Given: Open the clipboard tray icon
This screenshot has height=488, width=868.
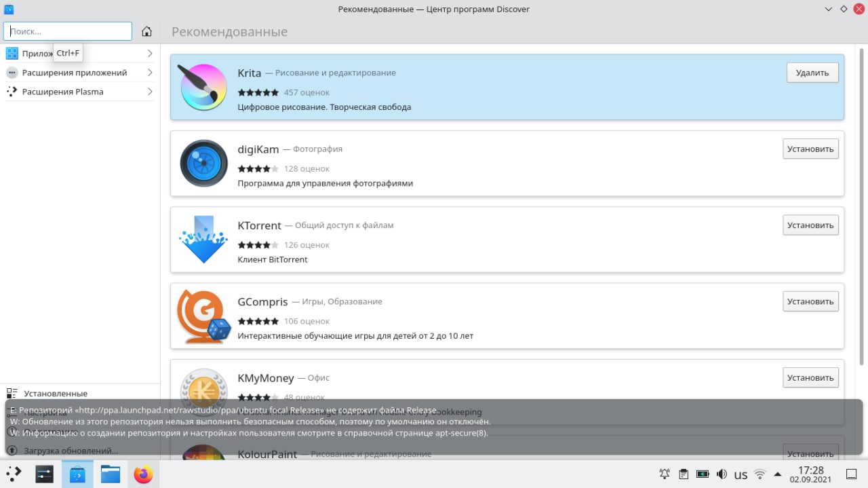Looking at the screenshot, I should pos(684,474).
